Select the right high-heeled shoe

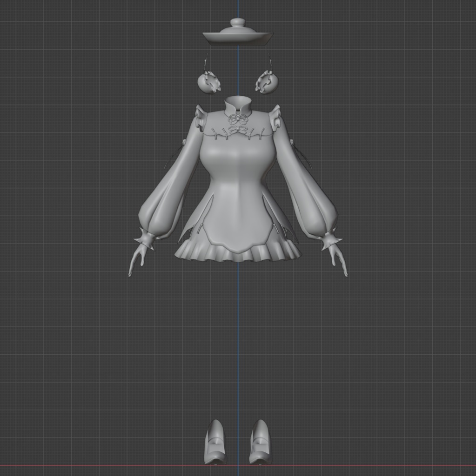(260, 439)
